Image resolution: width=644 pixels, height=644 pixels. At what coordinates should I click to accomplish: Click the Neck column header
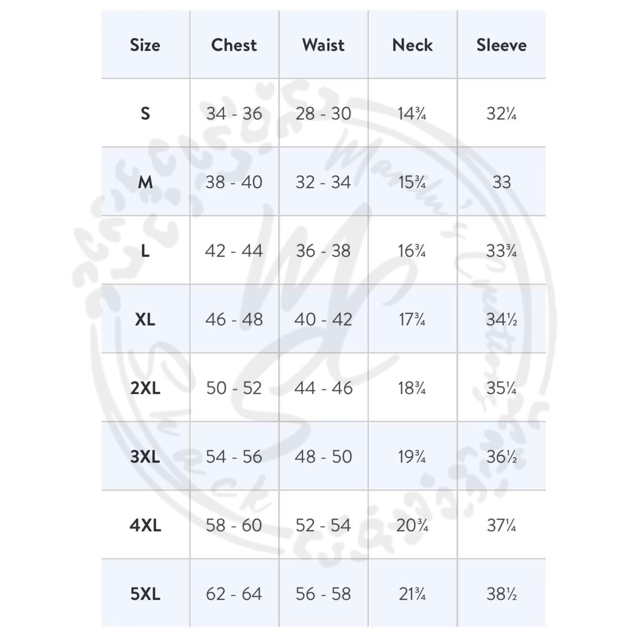point(412,45)
